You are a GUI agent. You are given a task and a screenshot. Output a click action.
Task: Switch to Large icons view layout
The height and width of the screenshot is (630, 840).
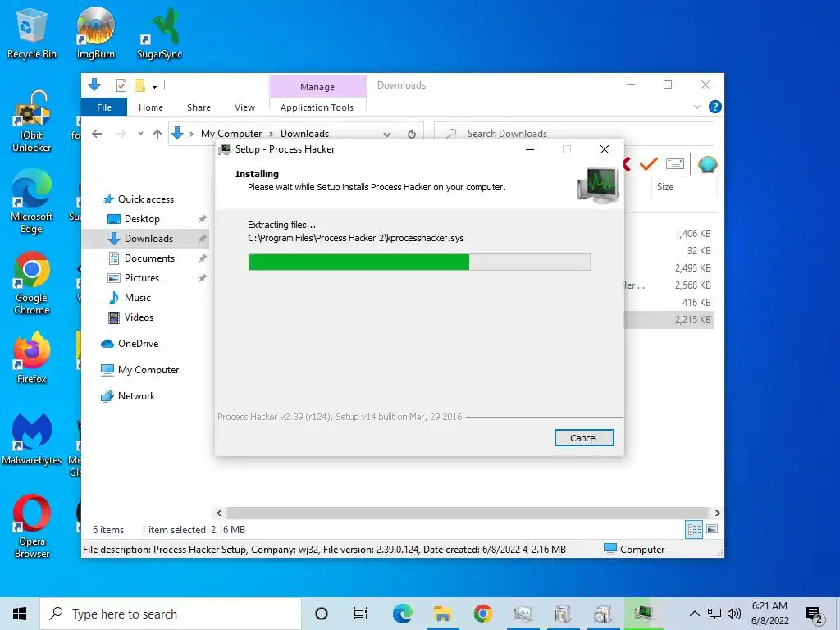(712, 529)
